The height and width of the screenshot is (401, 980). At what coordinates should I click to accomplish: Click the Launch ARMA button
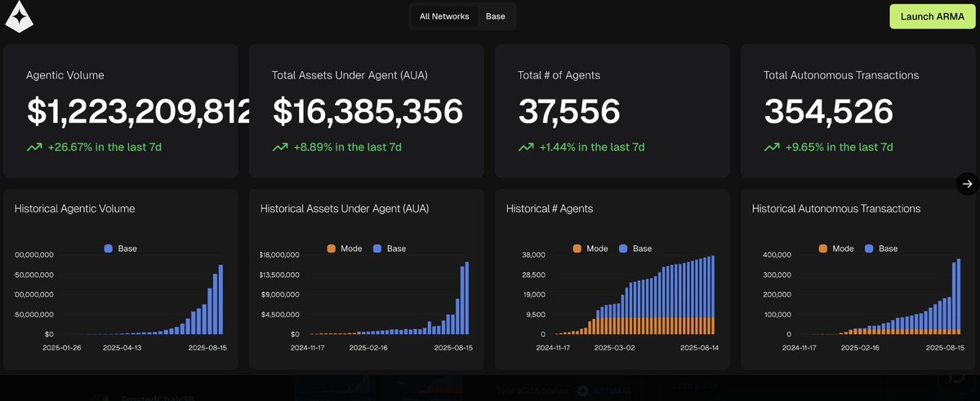tap(932, 16)
